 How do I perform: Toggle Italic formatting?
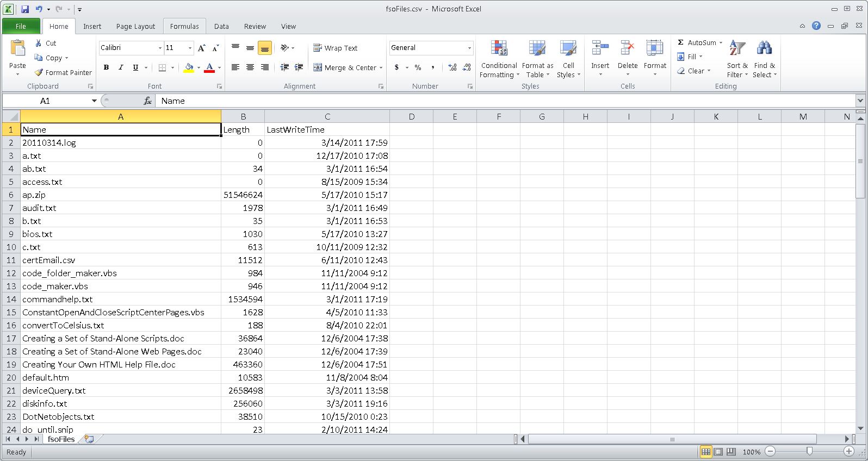coord(121,67)
